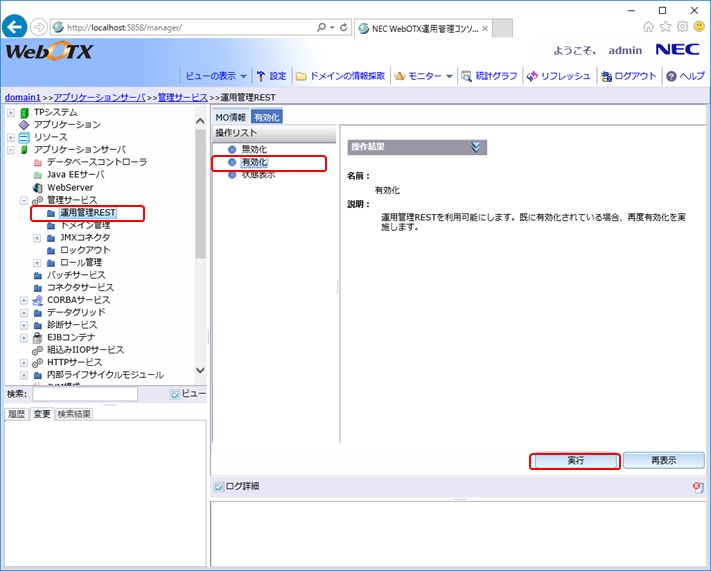Switch to the MO情報 tab

230,117
